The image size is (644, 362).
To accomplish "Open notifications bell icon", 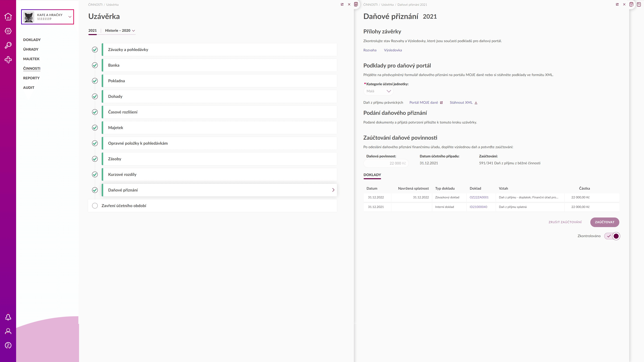I will [8, 317].
